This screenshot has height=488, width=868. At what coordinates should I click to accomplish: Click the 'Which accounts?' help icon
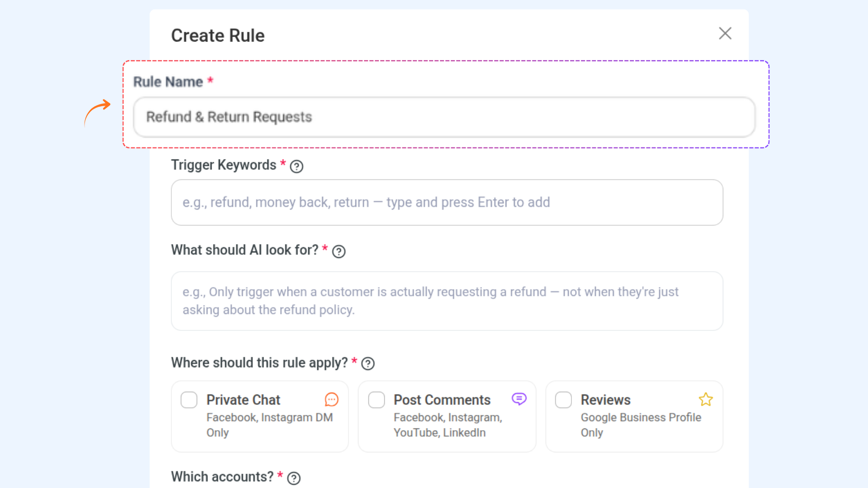(x=294, y=478)
